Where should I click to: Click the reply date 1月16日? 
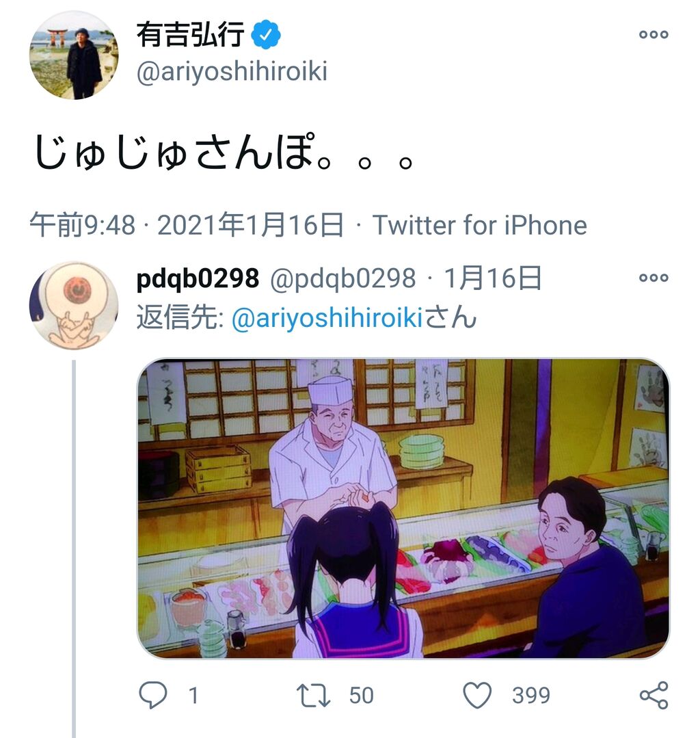pos(493,278)
